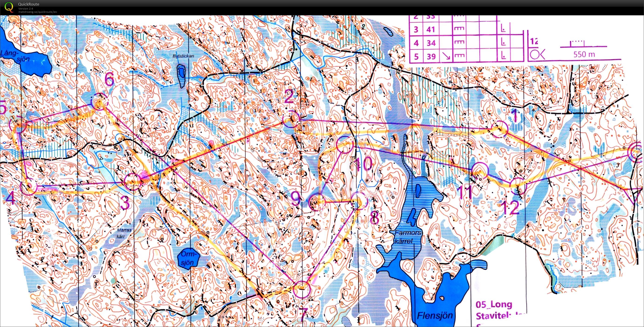Click control circle 9 on the map
This screenshot has width=644, height=327.
pos(317,202)
